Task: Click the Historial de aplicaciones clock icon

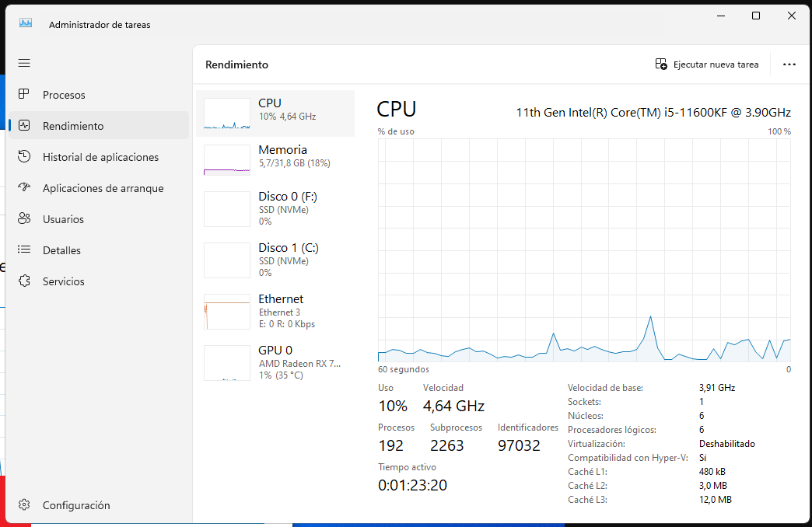Action: point(24,156)
